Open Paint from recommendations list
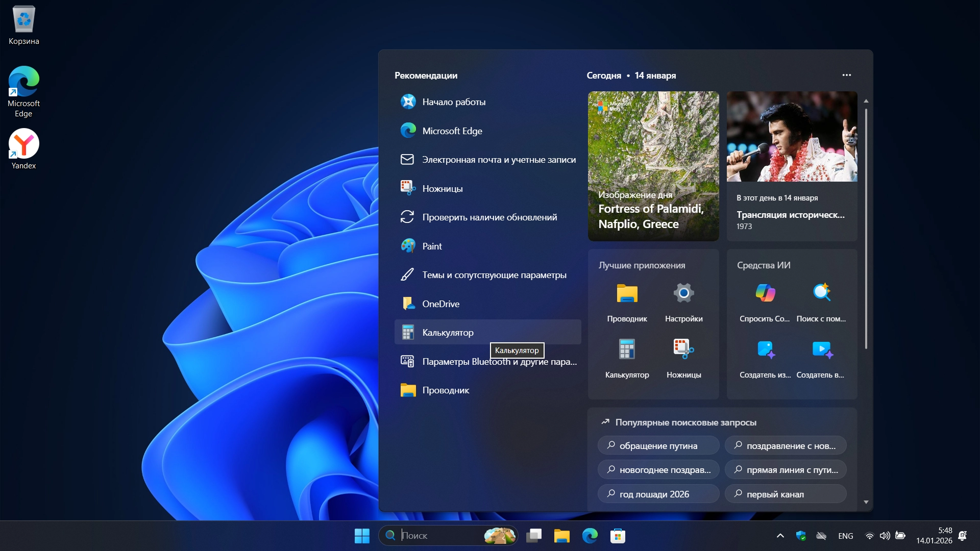Image resolution: width=980 pixels, height=551 pixels. pos(432,246)
